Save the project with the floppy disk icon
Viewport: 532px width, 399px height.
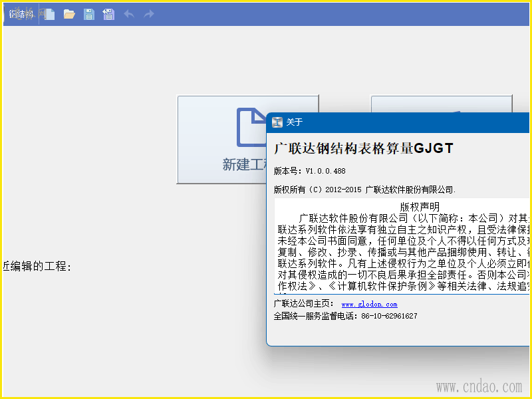(89, 14)
